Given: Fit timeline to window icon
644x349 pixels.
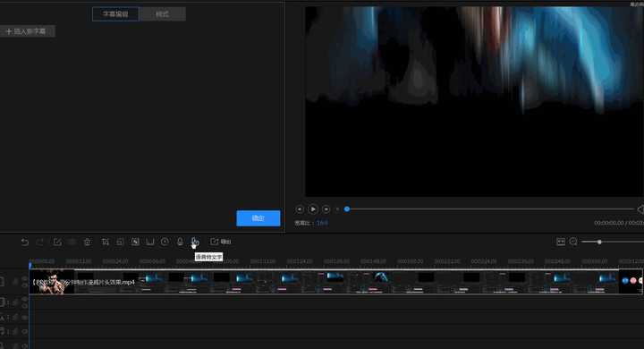Looking at the screenshot, I should pos(561,242).
